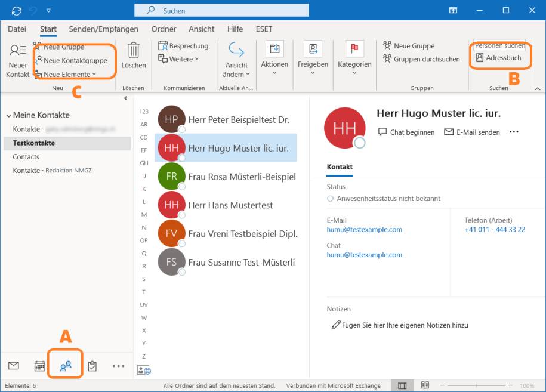
Task: Open the Ansicht ändern dropdown
Action: [236, 60]
